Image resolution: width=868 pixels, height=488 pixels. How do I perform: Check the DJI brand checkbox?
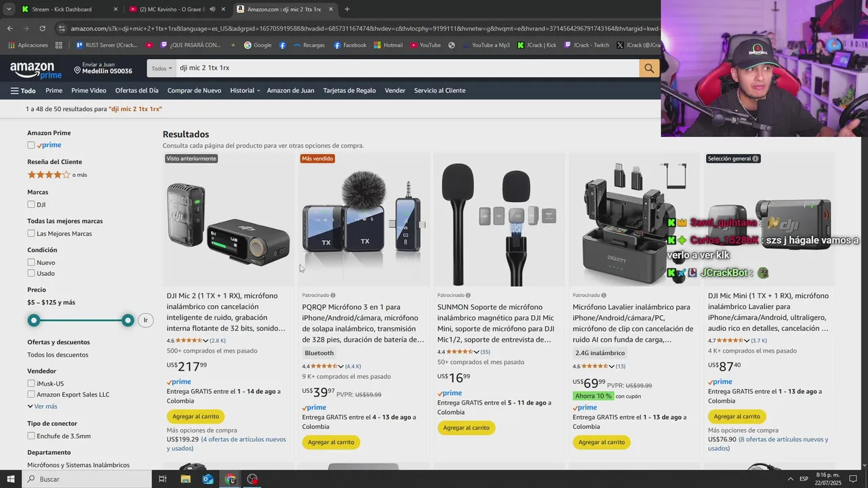(31, 204)
